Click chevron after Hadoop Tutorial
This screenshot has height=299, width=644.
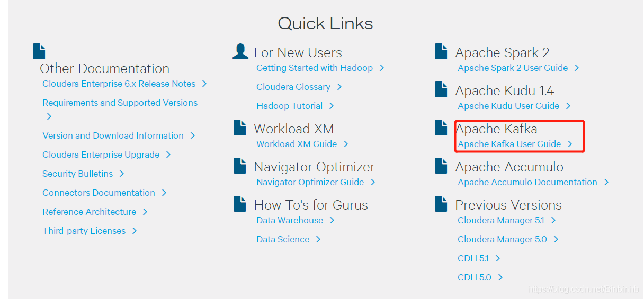(332, 106)
